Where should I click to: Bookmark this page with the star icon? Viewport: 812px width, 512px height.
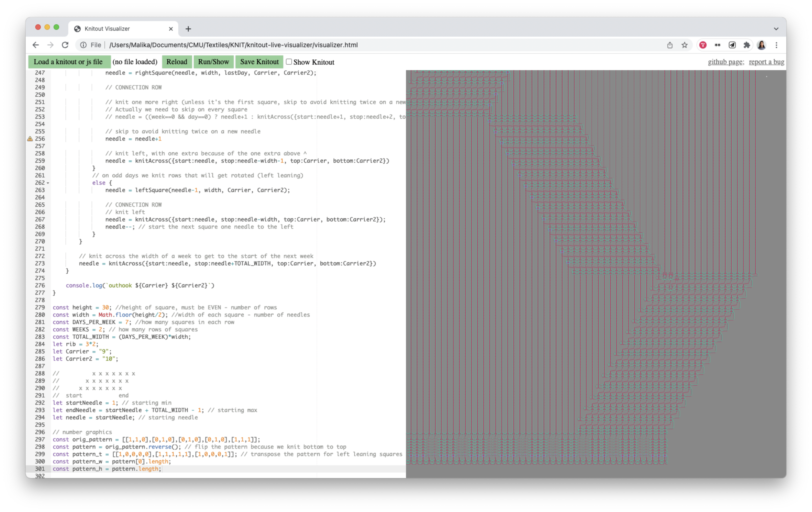684,45
